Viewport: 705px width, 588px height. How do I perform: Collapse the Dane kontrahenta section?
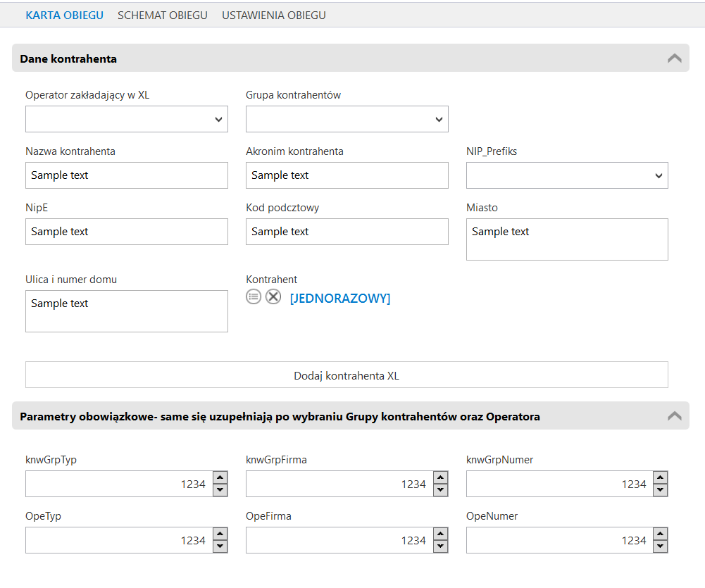point(674,58)
